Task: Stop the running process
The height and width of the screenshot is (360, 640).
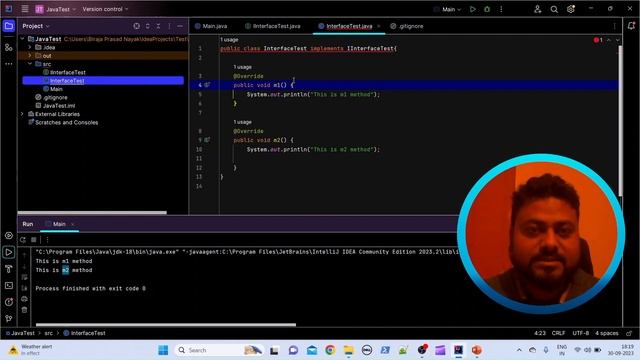Action: coord(34,240)
